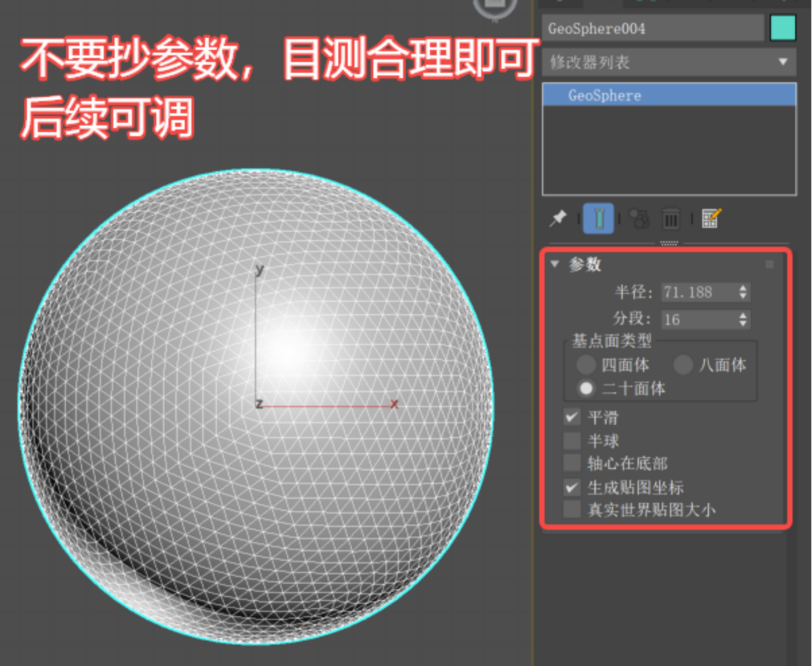Disable the 生成贴图坐标 checkbox
This screenshot has height=666, width=812.
[x=572, y=487]
